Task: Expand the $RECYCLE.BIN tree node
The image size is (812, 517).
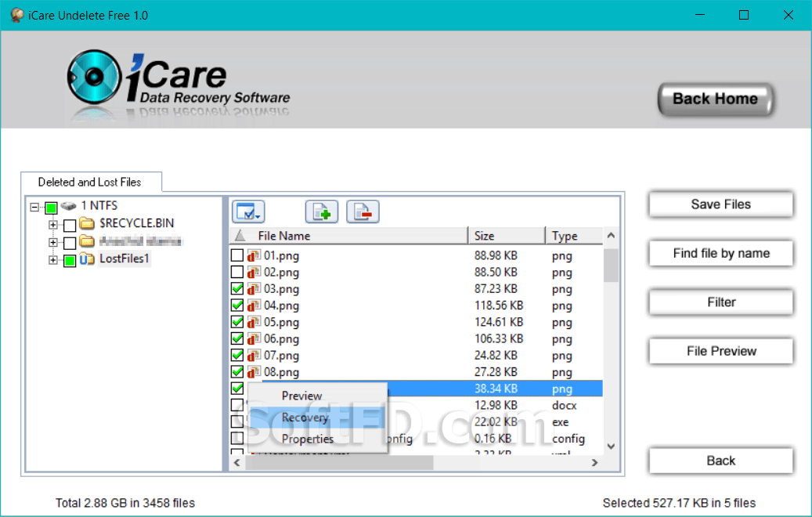Action: 52,224
